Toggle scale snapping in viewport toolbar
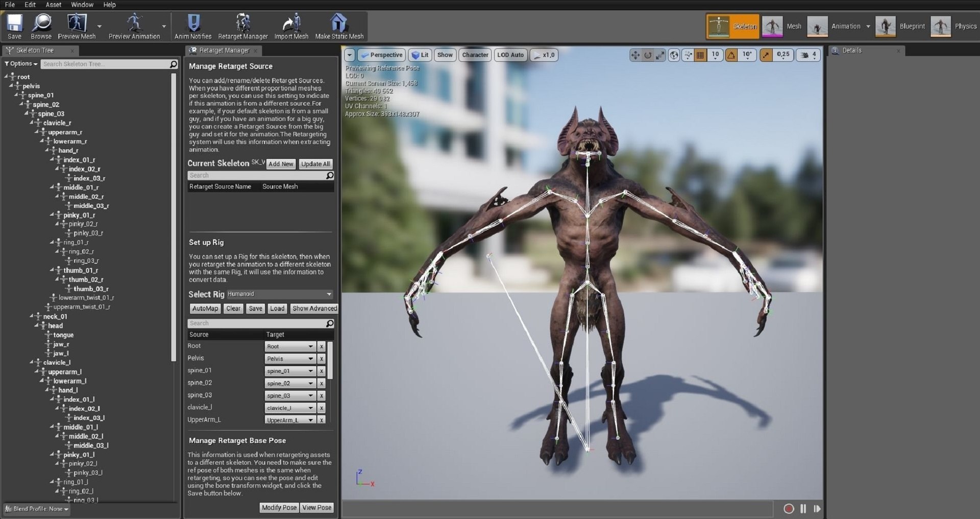The width and height of the screenshot is (980, 519). point(766,55)
